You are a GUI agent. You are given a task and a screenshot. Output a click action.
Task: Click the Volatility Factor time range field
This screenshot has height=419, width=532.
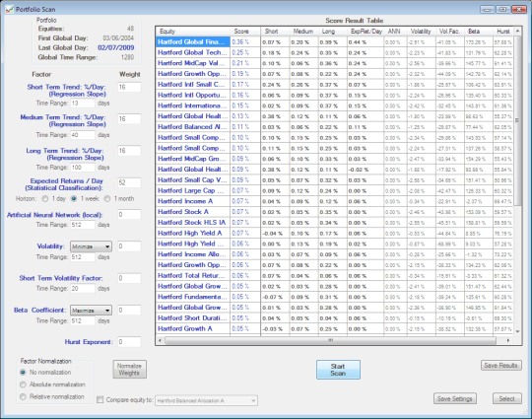click(x=83, y=289)
